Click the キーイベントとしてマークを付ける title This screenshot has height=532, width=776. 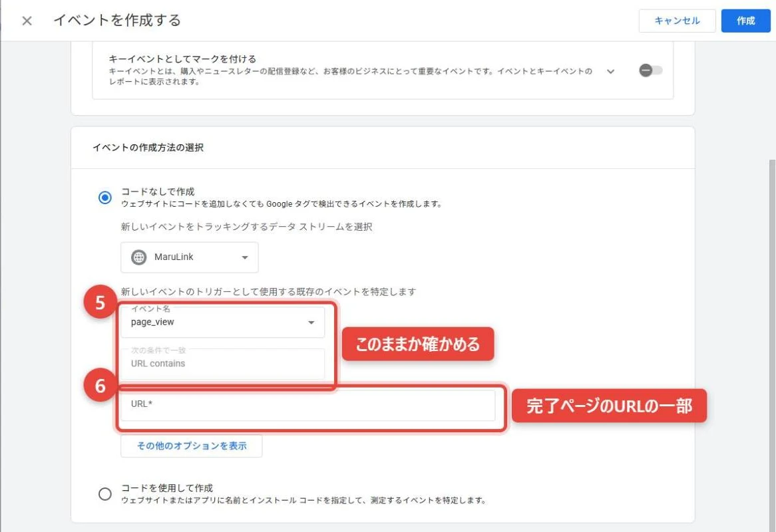pyautogui.click(x=182, y=59)
